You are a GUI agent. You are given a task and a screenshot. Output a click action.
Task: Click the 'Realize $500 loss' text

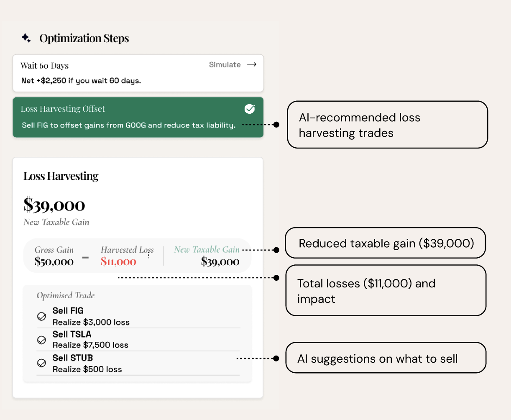pyautogui.click(x=87, y=369)
